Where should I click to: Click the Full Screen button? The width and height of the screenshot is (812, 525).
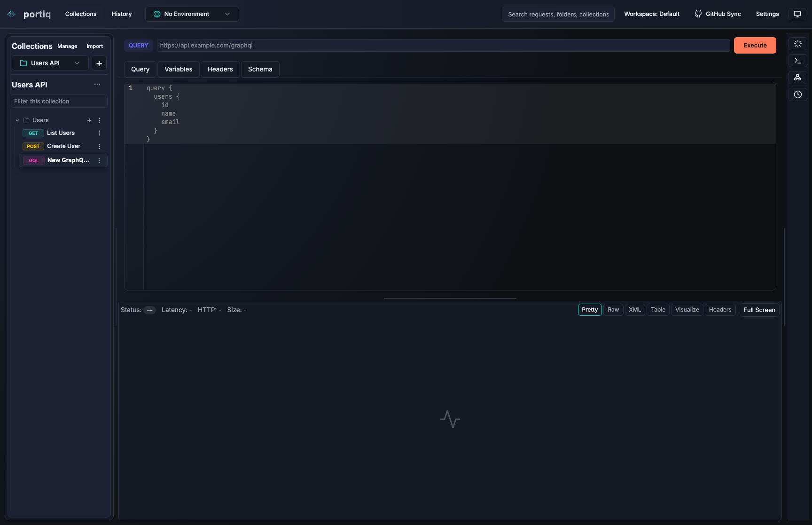click(759, 310)
